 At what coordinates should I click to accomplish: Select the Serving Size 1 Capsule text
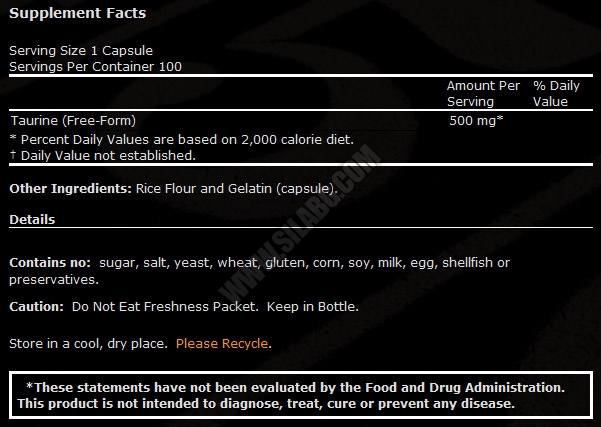pyautogui.click(x=81, y=51)
